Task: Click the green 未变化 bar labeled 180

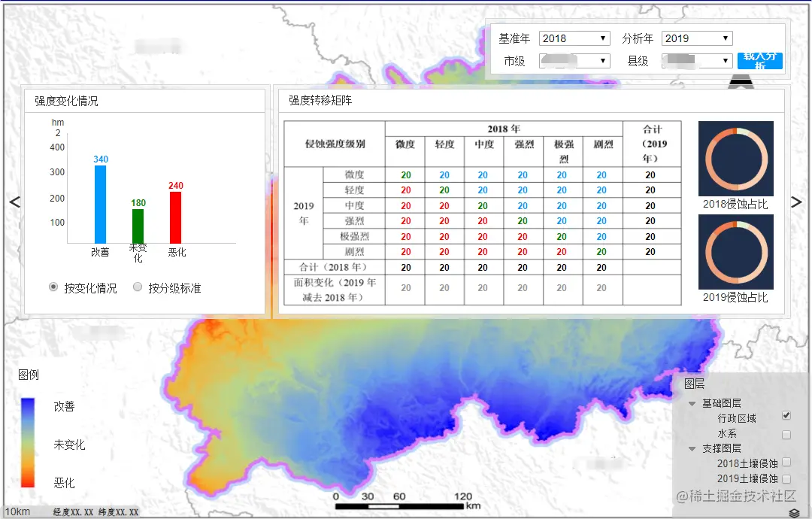Action: click(x=138, y=226)
